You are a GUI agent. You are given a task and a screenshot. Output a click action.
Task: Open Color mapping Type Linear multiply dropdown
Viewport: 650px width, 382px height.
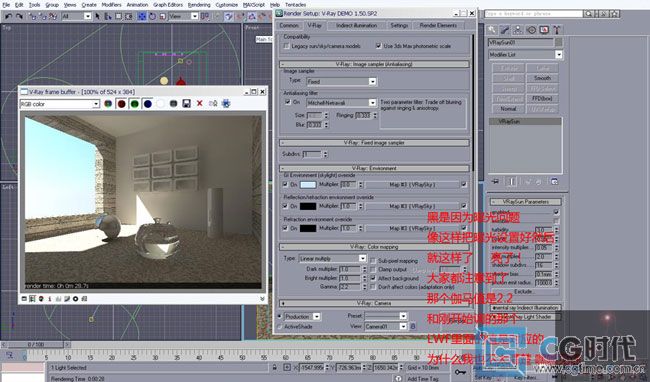click(332, 258)
